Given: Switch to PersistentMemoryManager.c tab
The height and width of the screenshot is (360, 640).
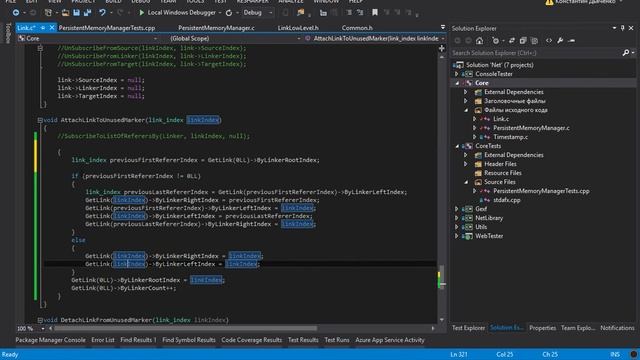Looking at the screenshot, I should [x=216, y=28].
